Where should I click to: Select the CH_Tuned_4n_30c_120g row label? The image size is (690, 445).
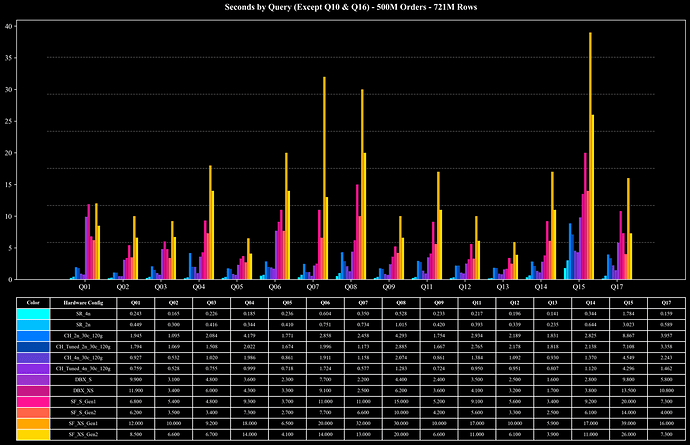[x=82, y=368]
